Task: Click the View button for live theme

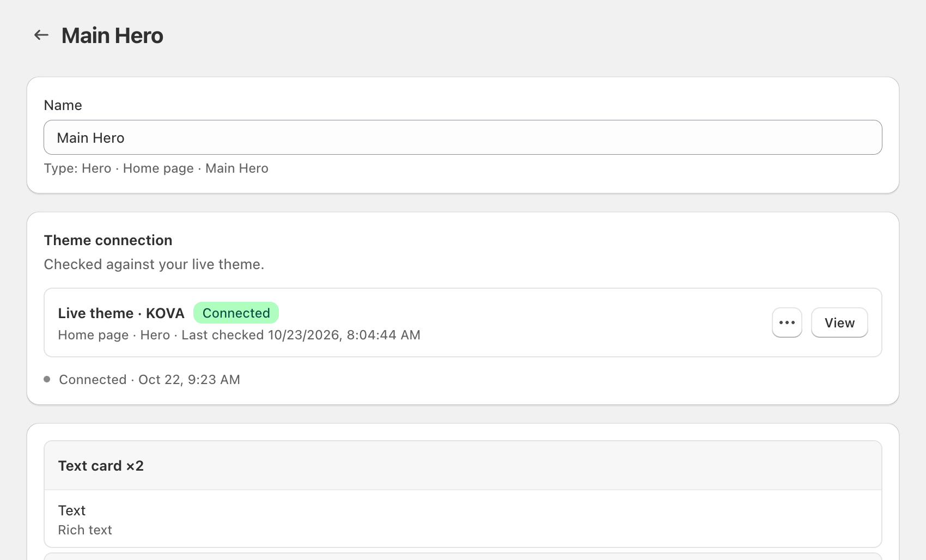Action: [839, 322]
